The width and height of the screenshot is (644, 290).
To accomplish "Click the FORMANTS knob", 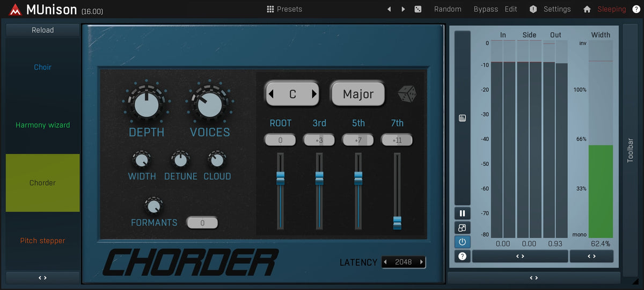I will (154, 206).
